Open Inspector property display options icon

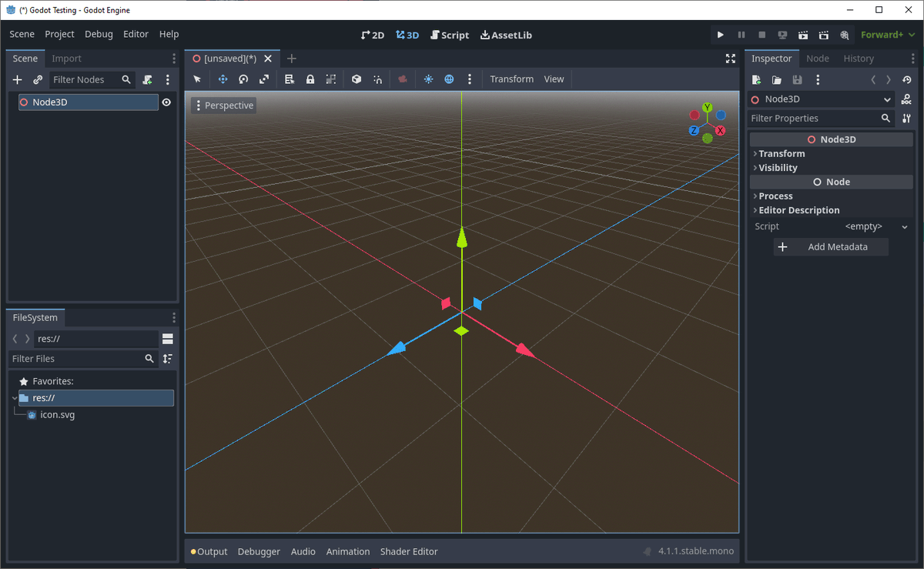coord(906,119)
